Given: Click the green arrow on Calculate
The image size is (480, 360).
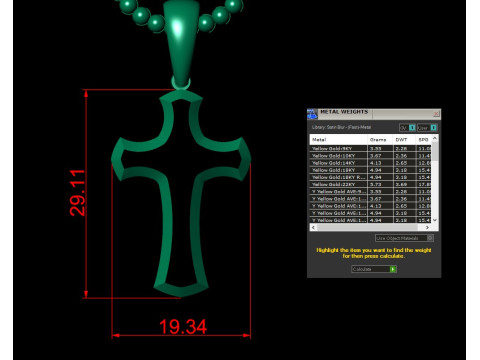Looking at the screenshot, I should [x=393, y=269].
